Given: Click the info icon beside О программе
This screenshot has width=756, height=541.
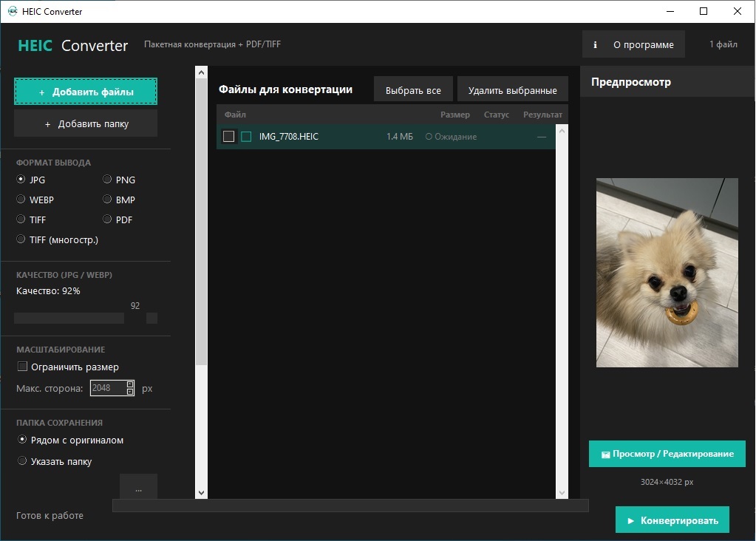Looking at the screenshot, I should pyautogui.click(x=595, y=45).
